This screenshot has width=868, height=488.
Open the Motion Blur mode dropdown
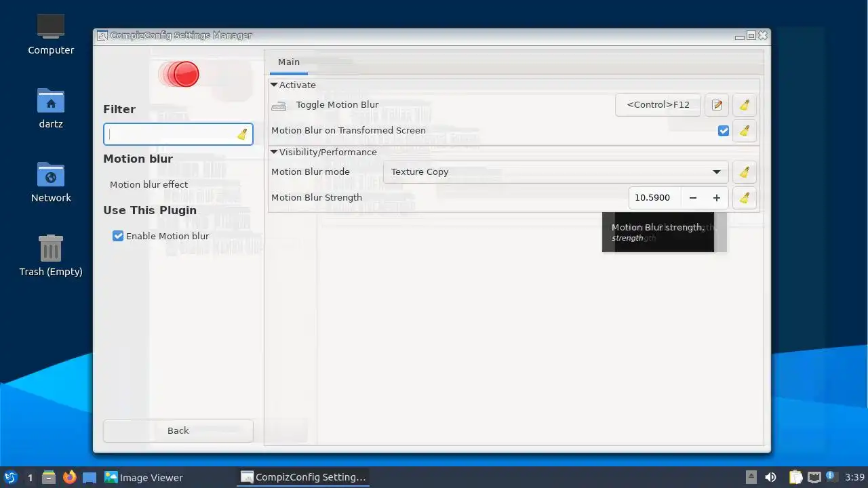(x=555, y=172)
